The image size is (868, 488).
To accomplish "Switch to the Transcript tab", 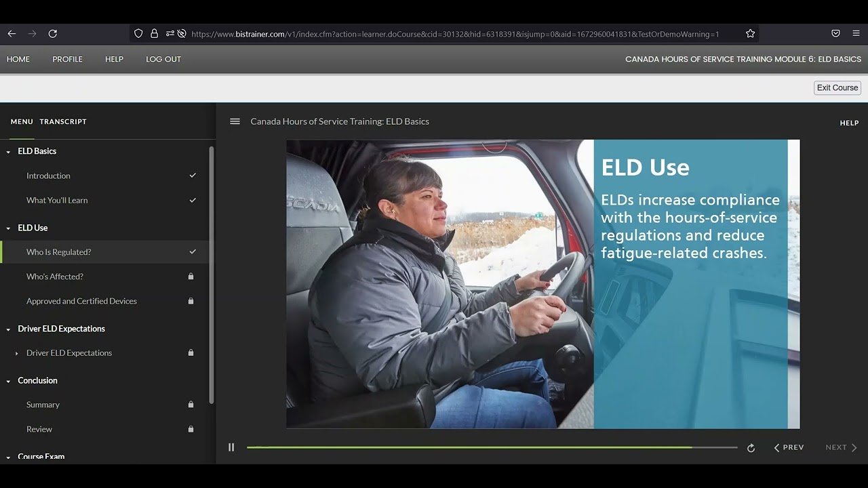I will pos(63,122).
